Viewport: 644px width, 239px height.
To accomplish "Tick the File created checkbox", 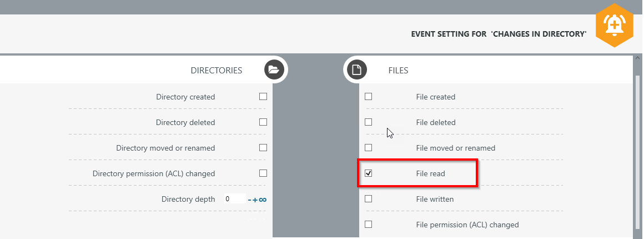I will [x=368, y=97].
